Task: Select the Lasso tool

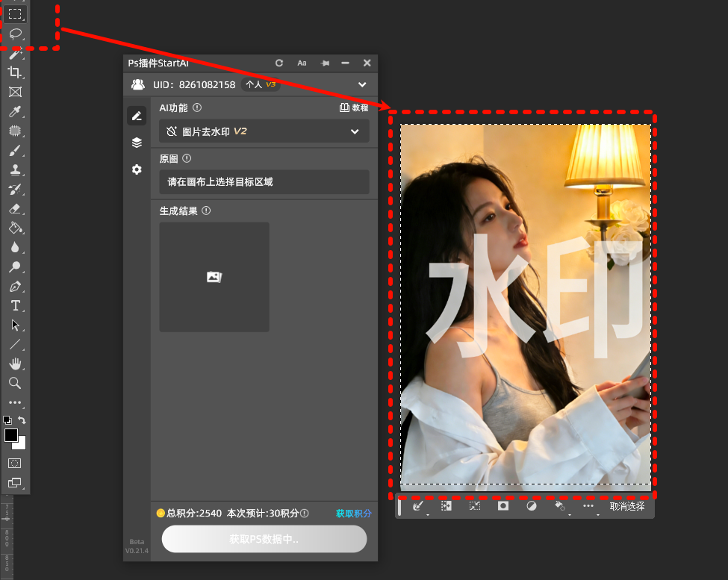Action: (15, 34)
